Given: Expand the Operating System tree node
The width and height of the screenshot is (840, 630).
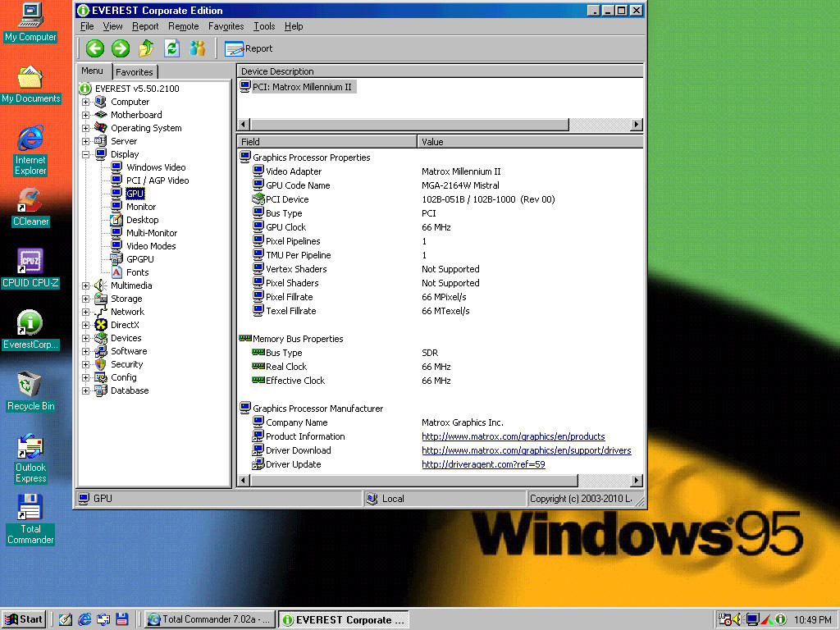Looking at the screenshot, I should (x=85, y=128).
